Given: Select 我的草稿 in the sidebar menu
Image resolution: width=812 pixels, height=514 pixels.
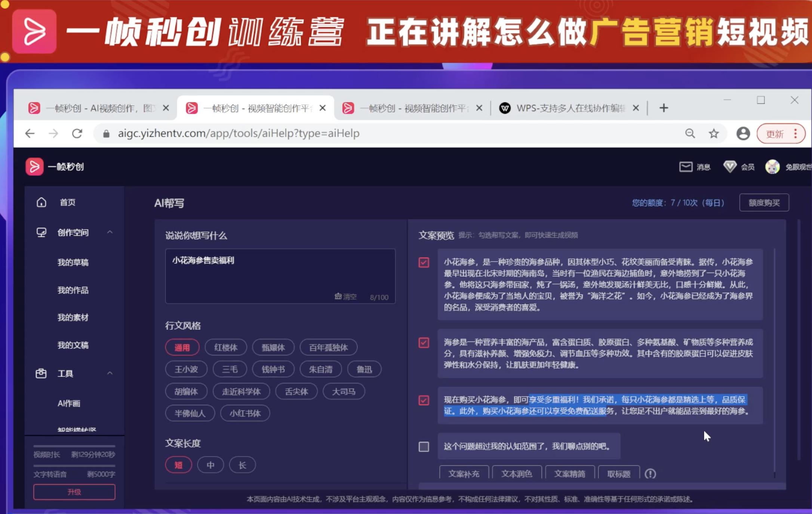Looking at the screenshot, I should (73, 262).
